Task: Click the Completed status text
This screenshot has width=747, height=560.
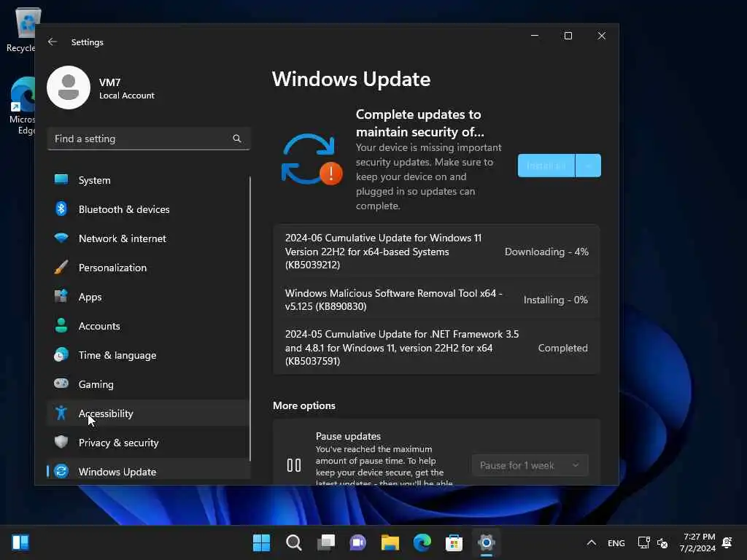Action: (x=562, y=348)
